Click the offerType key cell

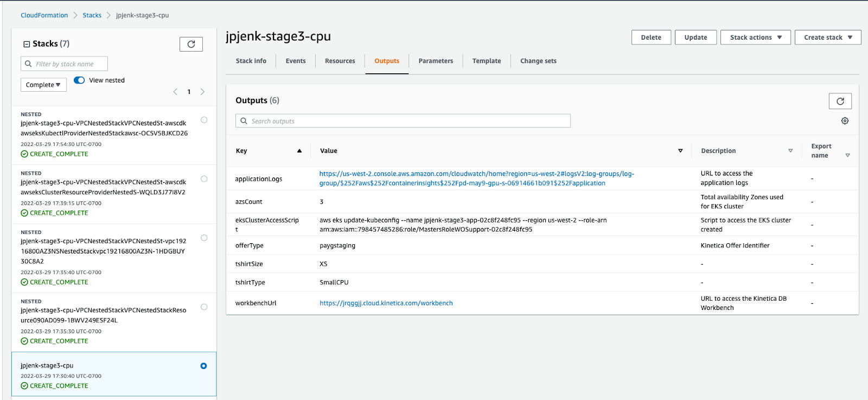click(x=249, y=246)
